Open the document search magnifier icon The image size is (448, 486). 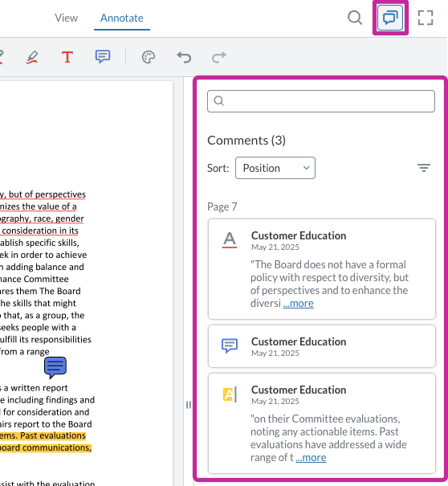(x=355, y=18)
